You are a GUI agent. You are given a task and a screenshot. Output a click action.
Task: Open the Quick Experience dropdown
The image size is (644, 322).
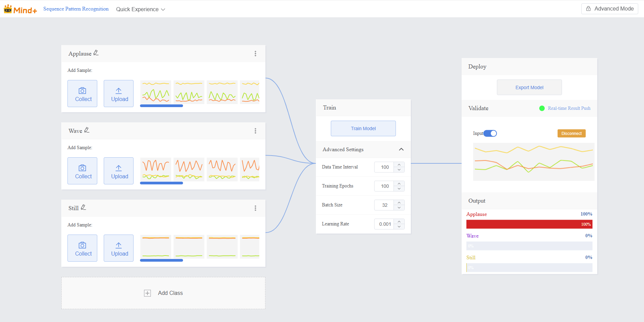[140, 9]
